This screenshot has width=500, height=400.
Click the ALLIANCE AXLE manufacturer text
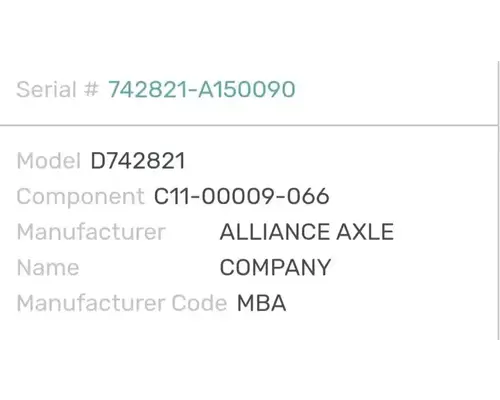click(x=307, y=232)
